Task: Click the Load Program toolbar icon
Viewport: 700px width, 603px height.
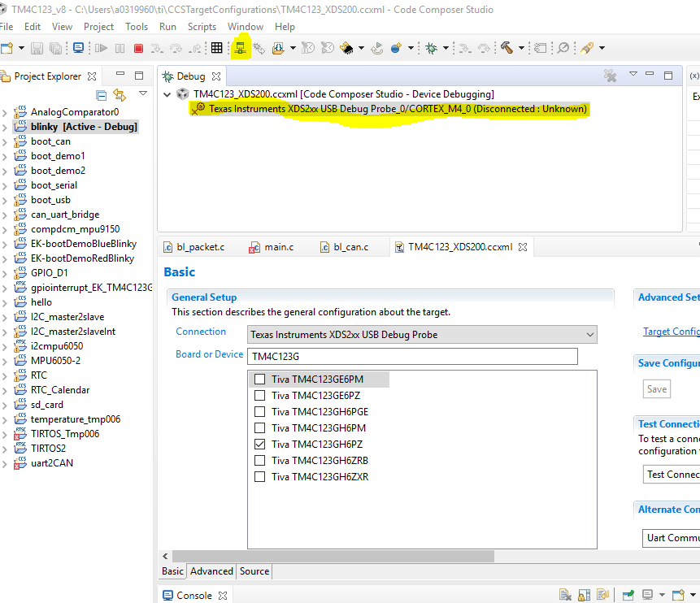Action: click(x=278, y=48)
